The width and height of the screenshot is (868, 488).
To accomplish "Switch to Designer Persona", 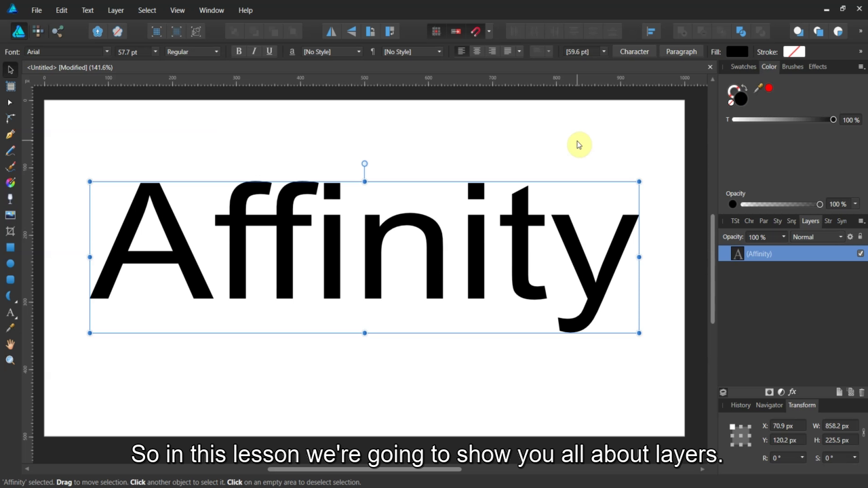I will click(x=18, y=31).
